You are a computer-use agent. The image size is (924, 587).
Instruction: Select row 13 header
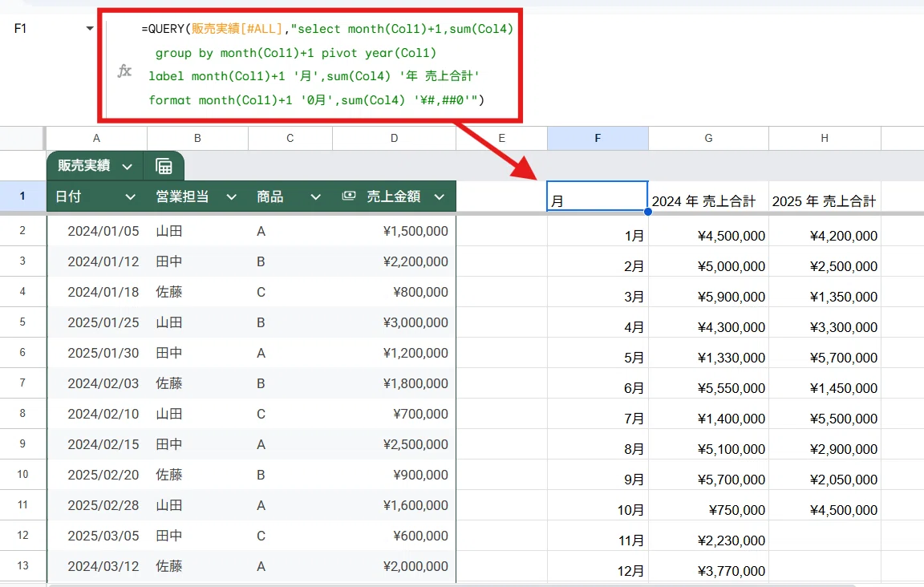[x=22, y=566]
